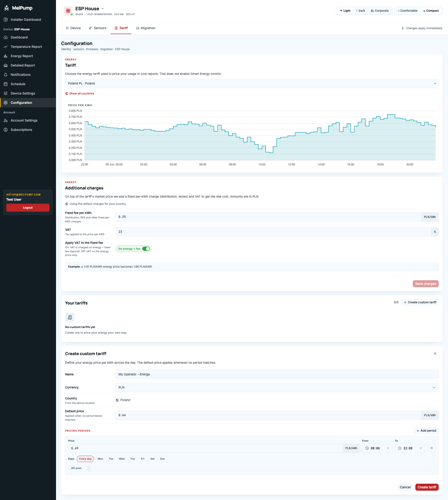Close the Create custom tariff panel
The image size is (448, 500).
[x=435, y=354]
